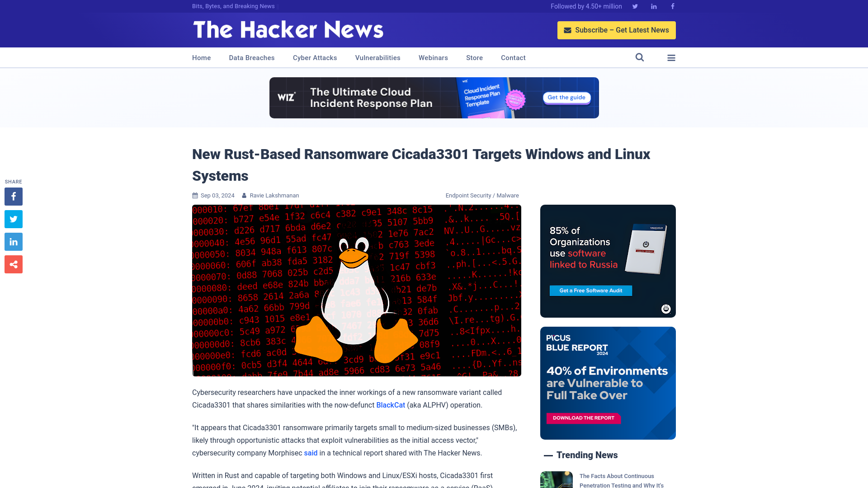Click the Twitter share icon

[x=14, y=219]
